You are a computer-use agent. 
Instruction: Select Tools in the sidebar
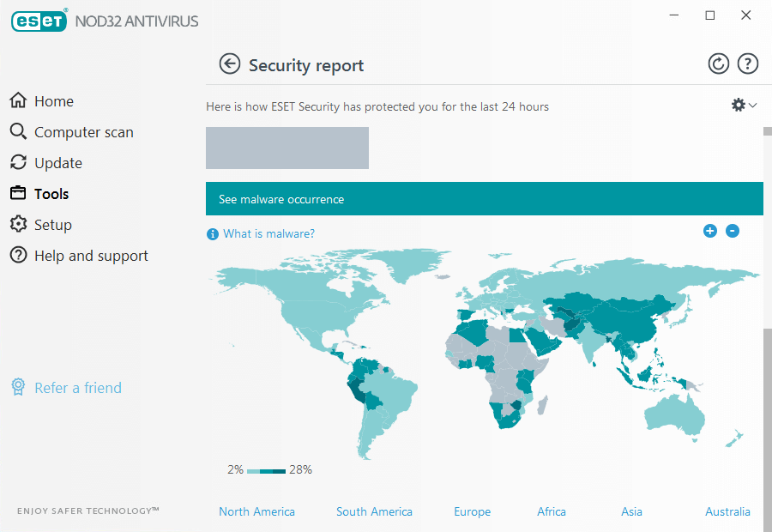pos(51,194)
